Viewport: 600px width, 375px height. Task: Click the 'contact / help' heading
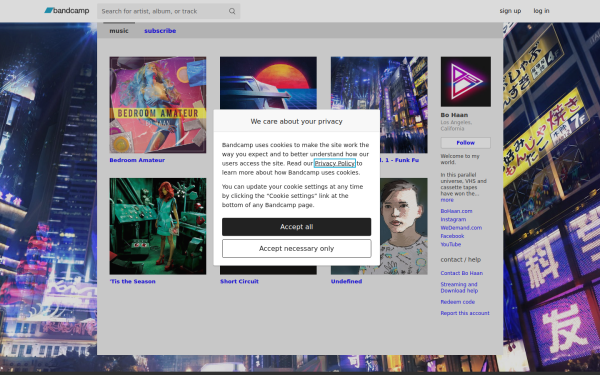pyautogui.click(x=461, y=259)
